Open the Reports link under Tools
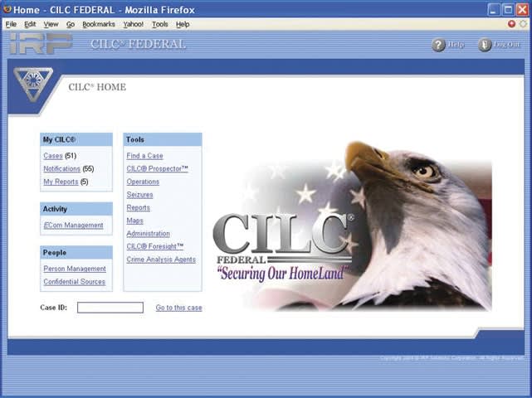 pyautogui.click(x=138, y=208)
